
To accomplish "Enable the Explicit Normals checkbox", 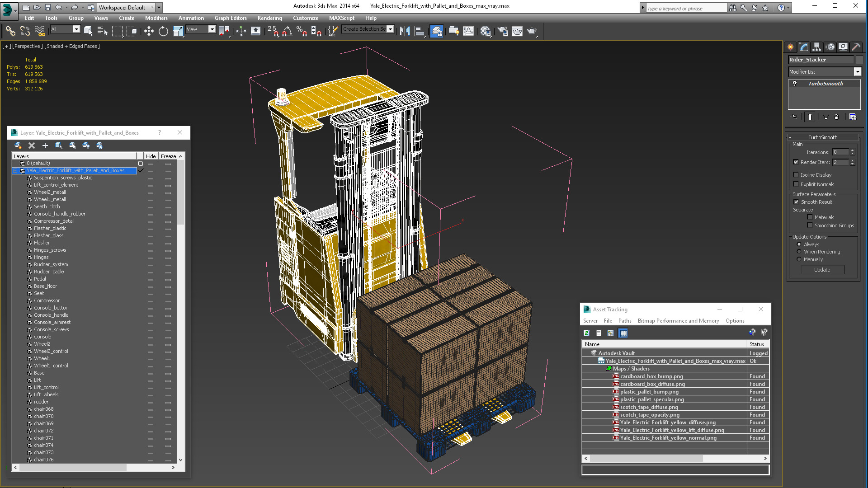I will coord(796,184).
